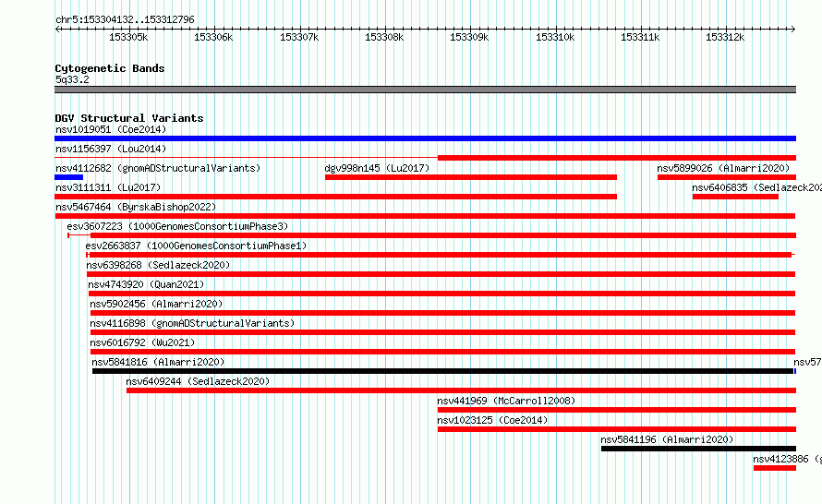Image resolution: width=822 pixels, height=504 pixels.
Task: Click the nsv6409244 red variant bar
Action: (461, 390)
